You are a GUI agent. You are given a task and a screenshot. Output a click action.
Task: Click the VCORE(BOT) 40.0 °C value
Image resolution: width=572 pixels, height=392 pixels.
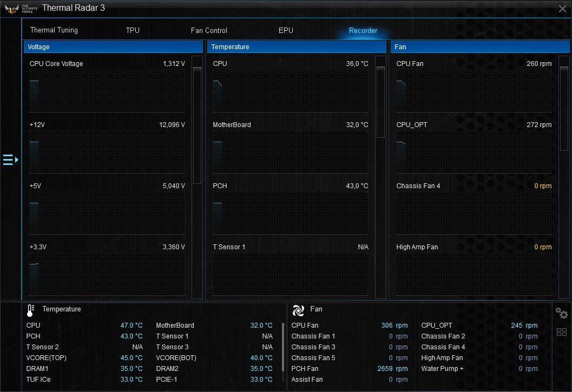[261, 358]
